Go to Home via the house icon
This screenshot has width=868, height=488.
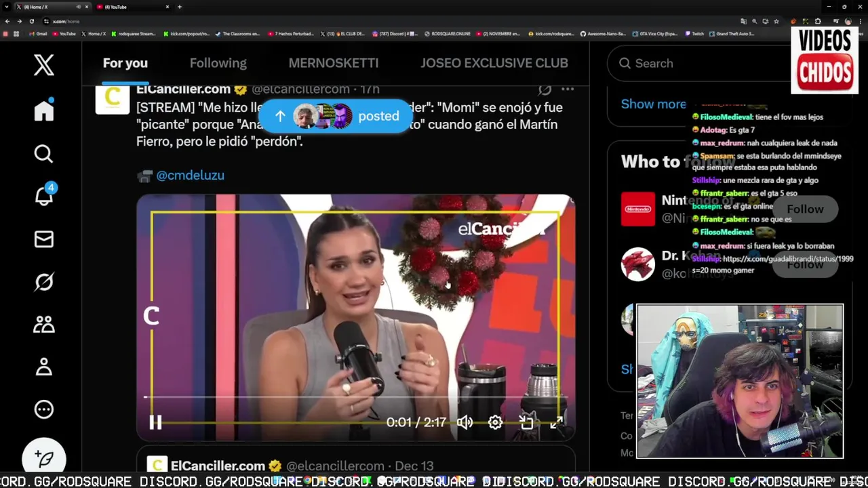pyautogui.click(x=44, y=110)
